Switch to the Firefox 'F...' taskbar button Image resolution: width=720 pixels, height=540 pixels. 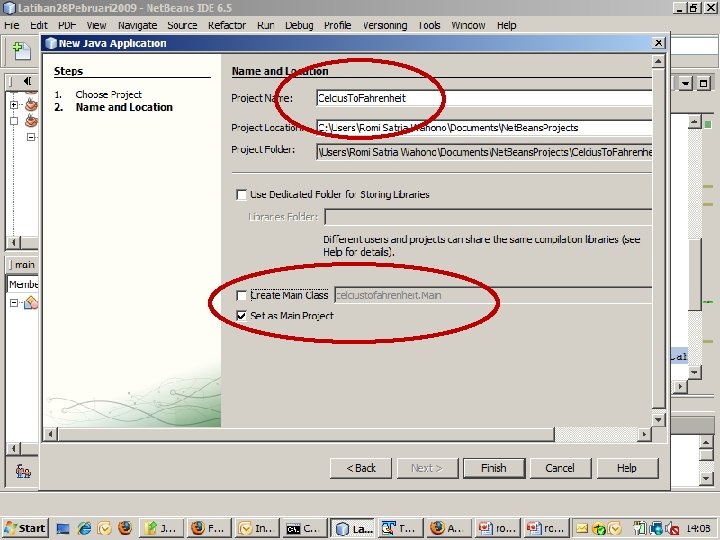[209, 529]
